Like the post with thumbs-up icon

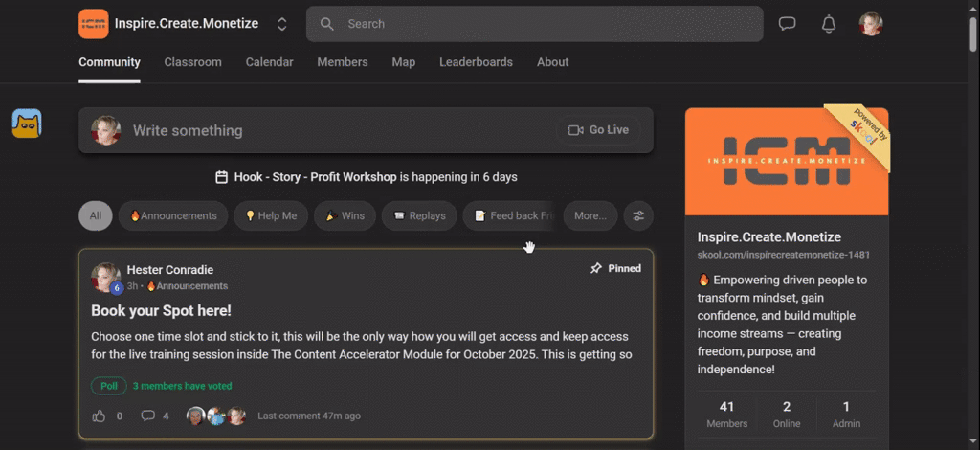[x=99, y=416]
